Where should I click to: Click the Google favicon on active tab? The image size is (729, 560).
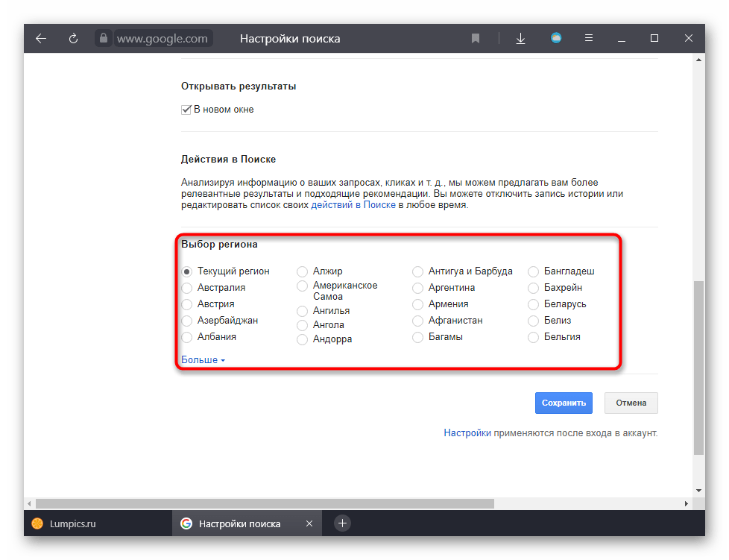[186, 523]
